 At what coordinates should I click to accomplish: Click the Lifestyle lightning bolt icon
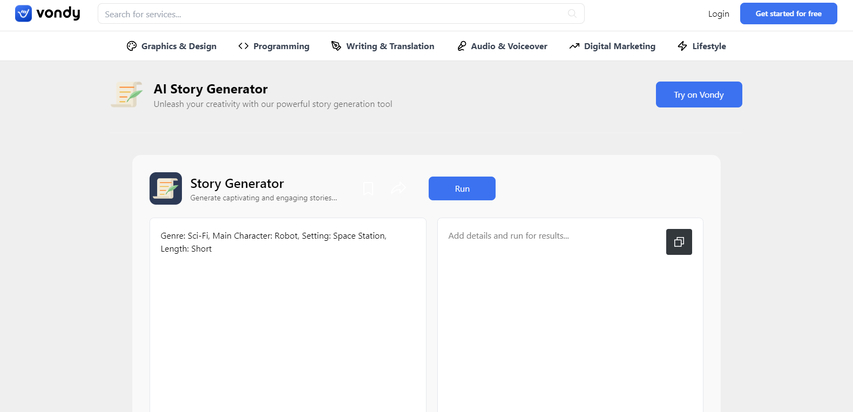click(682, 46)
